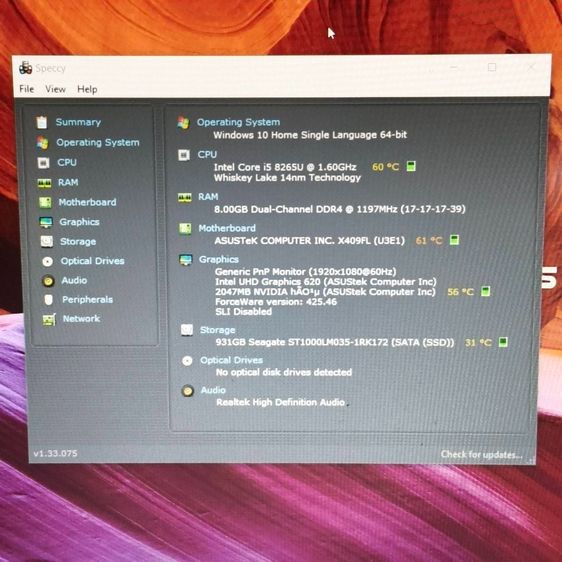Click the CPU chip icon in sidebar
The image size is (562, 562).
coord(43,163)
